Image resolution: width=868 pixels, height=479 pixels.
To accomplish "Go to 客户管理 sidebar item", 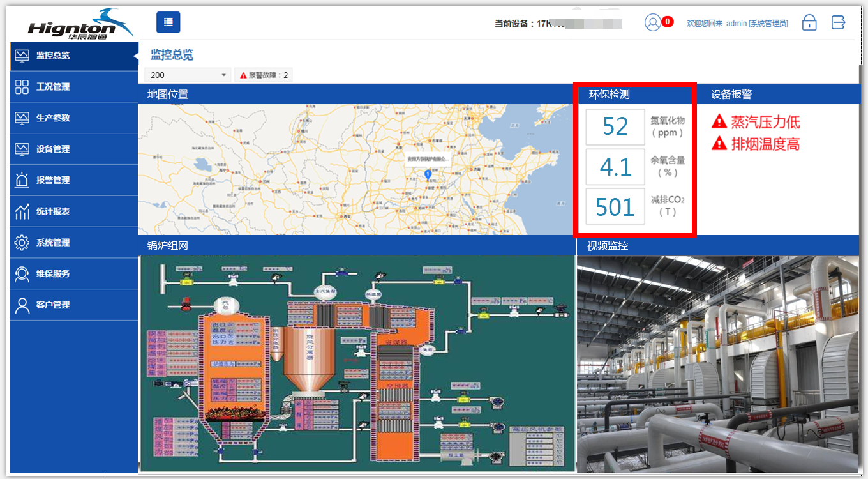I will click(53, 305).
